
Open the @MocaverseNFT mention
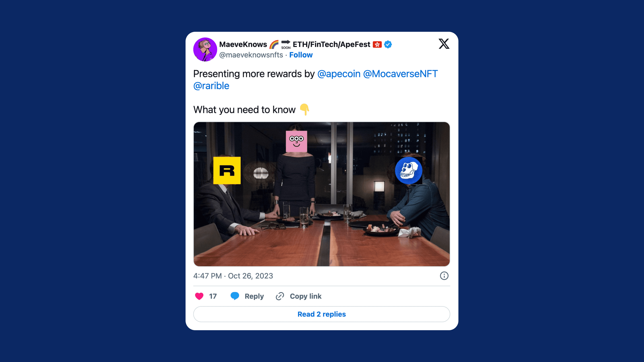pos(400,74)
